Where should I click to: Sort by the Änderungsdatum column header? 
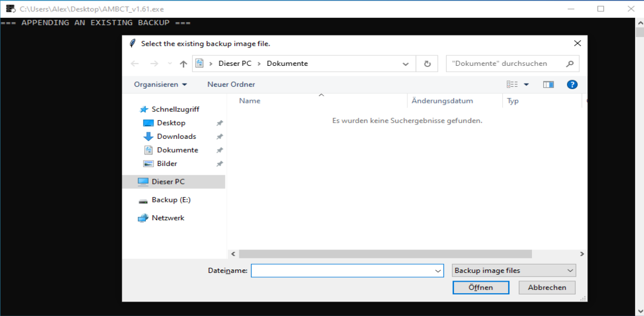(x=442, y=101)
